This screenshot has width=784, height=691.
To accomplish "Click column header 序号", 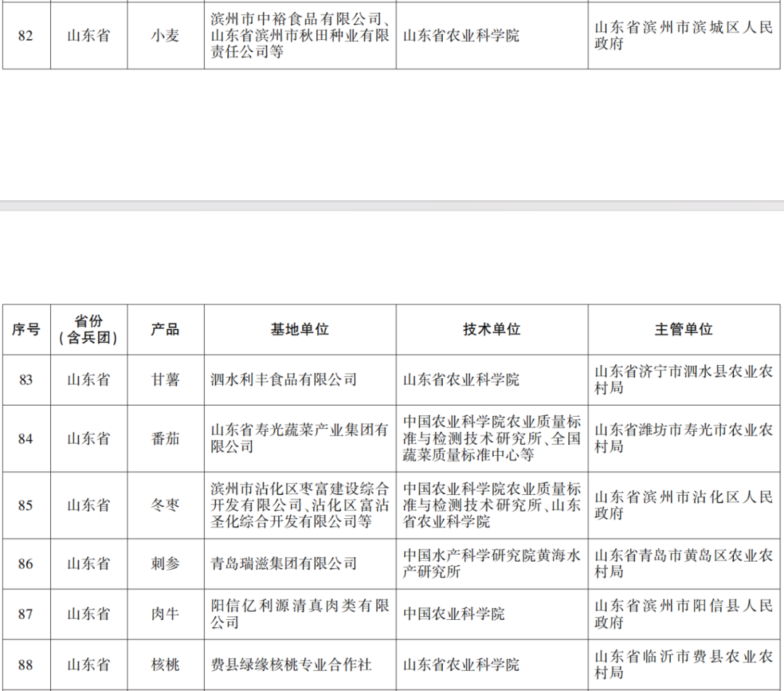I will click(x=26, y=330).
